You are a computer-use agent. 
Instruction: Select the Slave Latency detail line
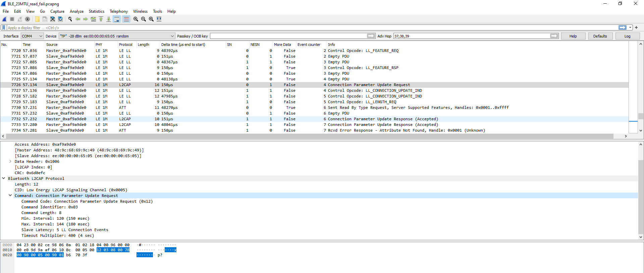(65, 230)
